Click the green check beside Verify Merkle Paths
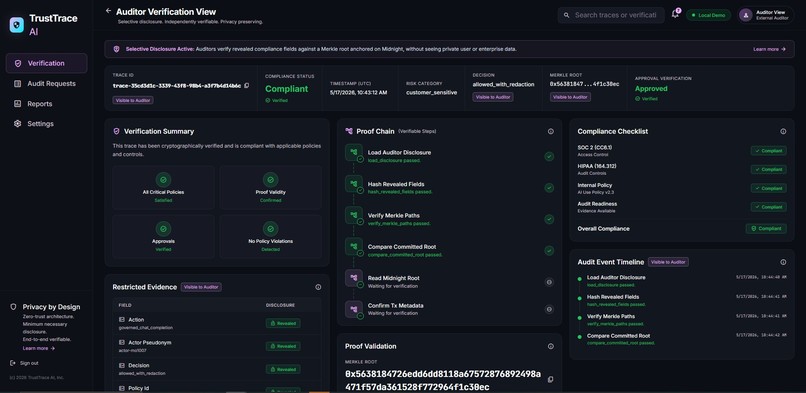Viewport: 806px width, 393px height. [549, 219]
